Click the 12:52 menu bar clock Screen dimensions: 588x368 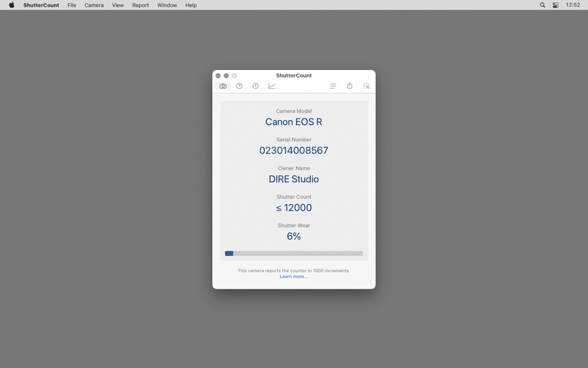pyautogui.click(x=573, y=5)
